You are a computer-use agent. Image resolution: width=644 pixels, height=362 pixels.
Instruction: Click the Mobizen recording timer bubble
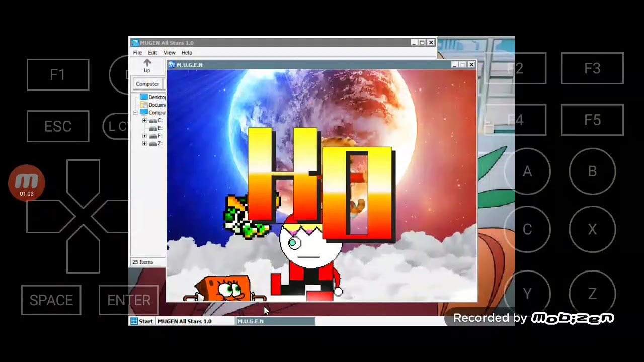tap(27, 183)
